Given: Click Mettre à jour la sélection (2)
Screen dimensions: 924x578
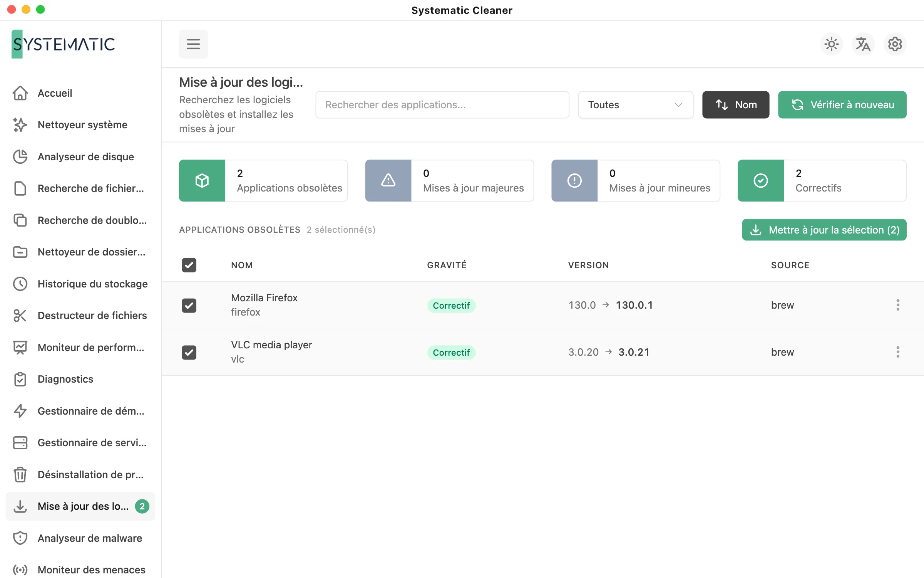Looking at the screenshot, I should [x=824, y=230].
